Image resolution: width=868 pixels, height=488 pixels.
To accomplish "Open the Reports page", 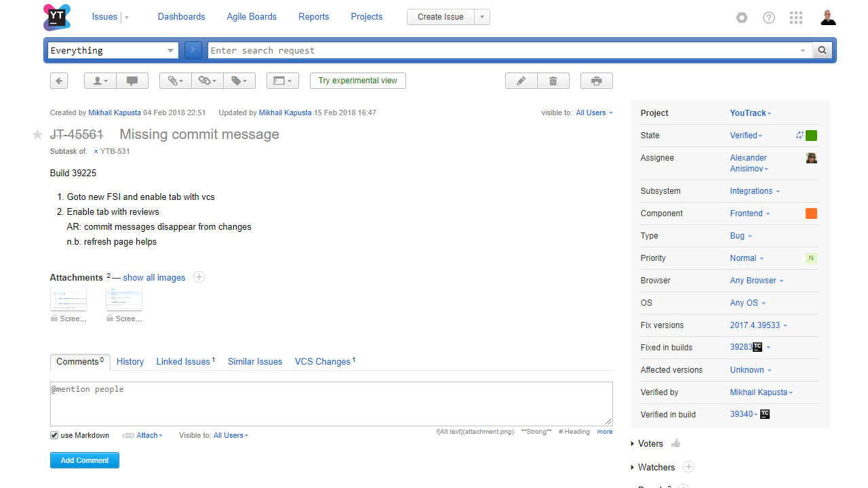I will 313,17.
